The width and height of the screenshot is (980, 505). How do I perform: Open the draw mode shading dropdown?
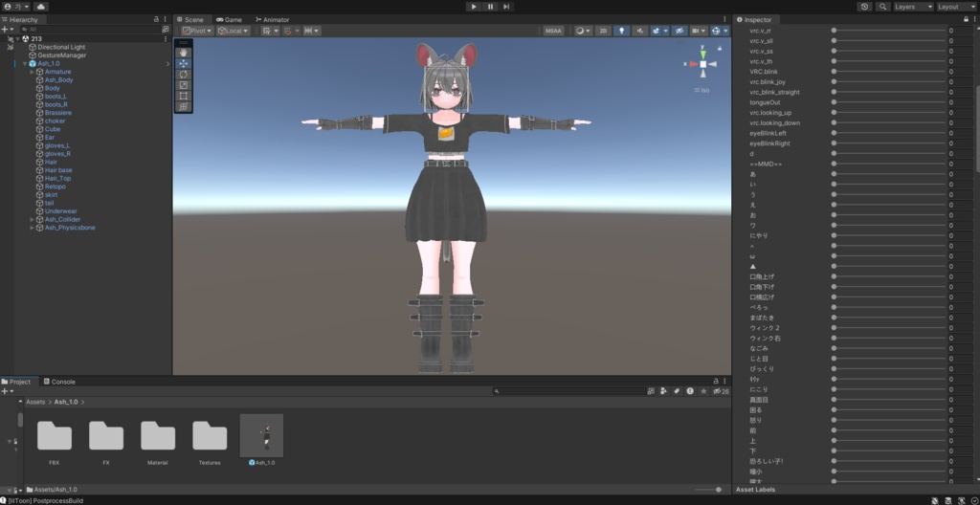[583, 31]
